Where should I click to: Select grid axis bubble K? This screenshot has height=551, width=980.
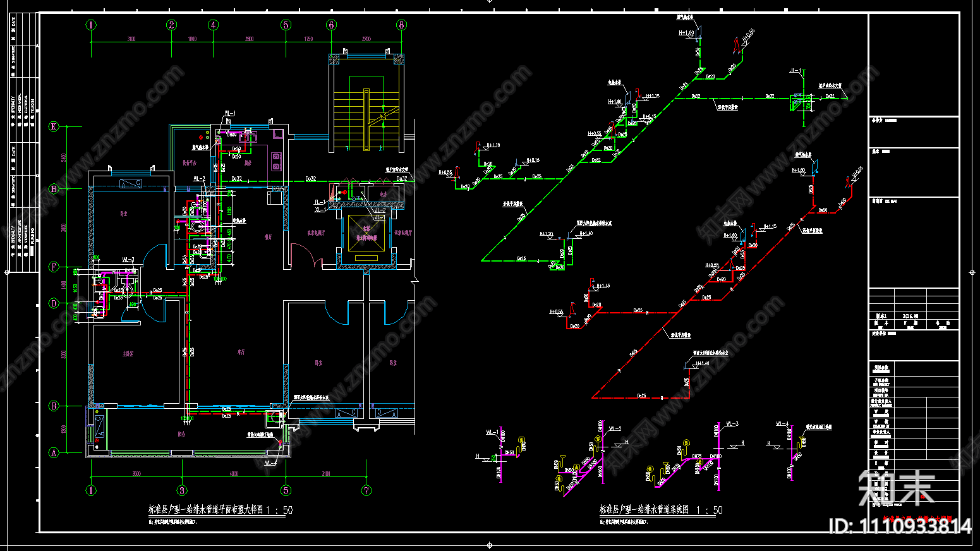(54, 126)
